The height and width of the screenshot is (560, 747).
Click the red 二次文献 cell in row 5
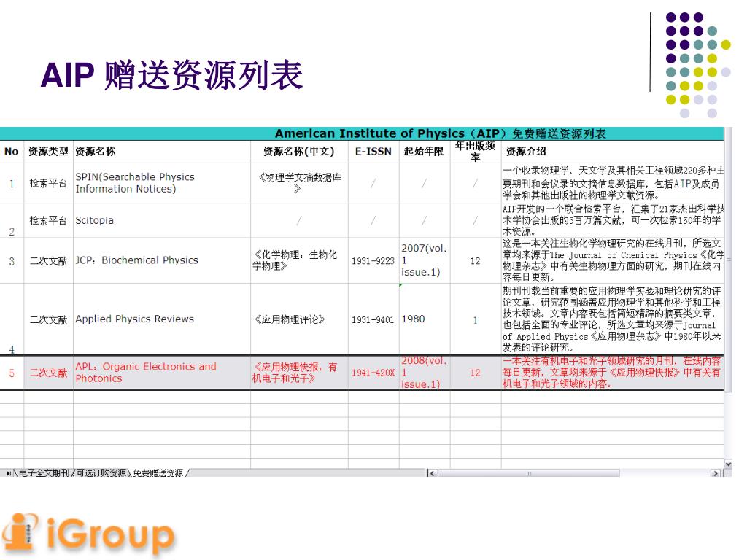coord(48,373)
